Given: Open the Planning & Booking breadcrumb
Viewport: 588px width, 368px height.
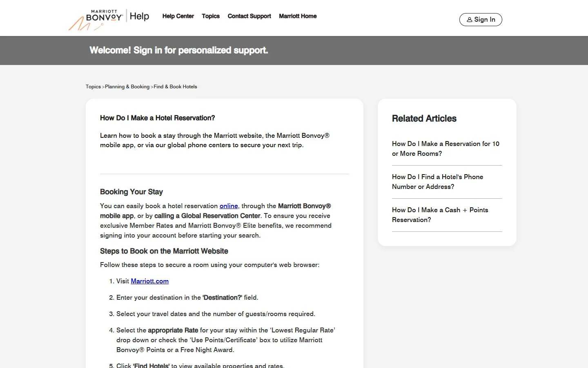Looking at the screenshot, I should pyautogui.click(x=127, y=87).
